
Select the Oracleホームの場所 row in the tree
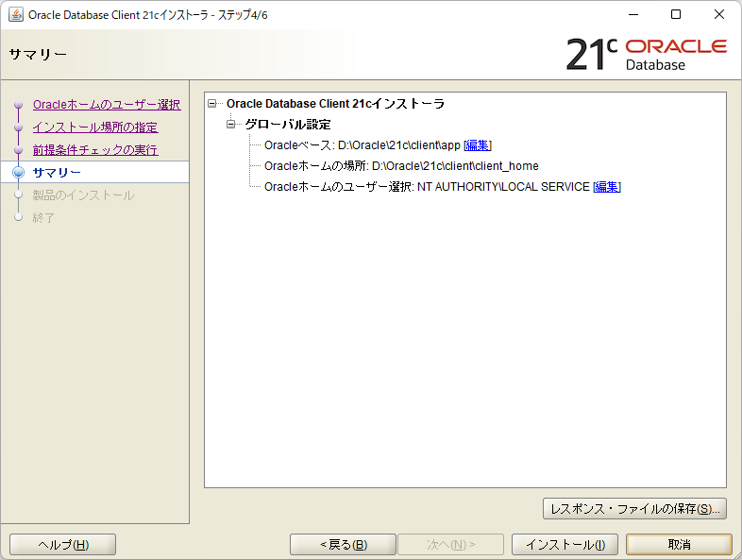coord(401,166)
